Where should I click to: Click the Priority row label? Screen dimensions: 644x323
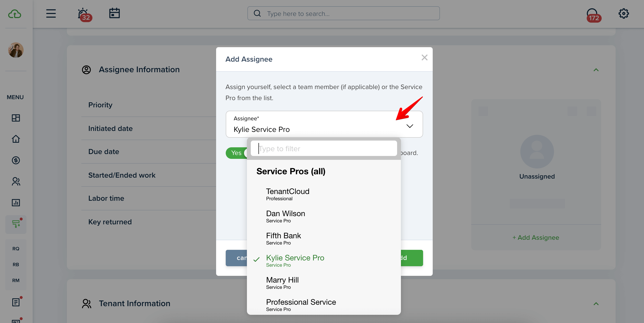[100, 105]
